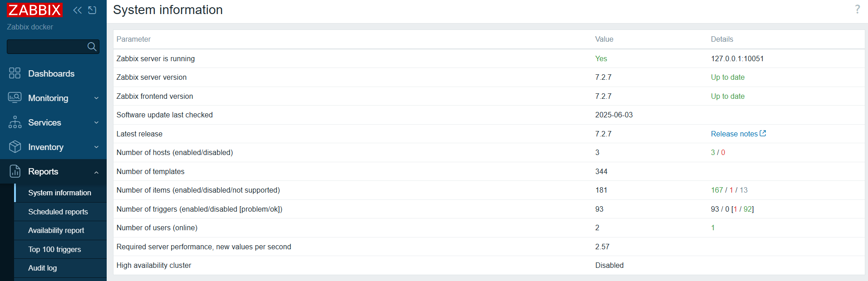Click the Reports document icon
Viewport: 868px width, 281px height.
[15, 171]
